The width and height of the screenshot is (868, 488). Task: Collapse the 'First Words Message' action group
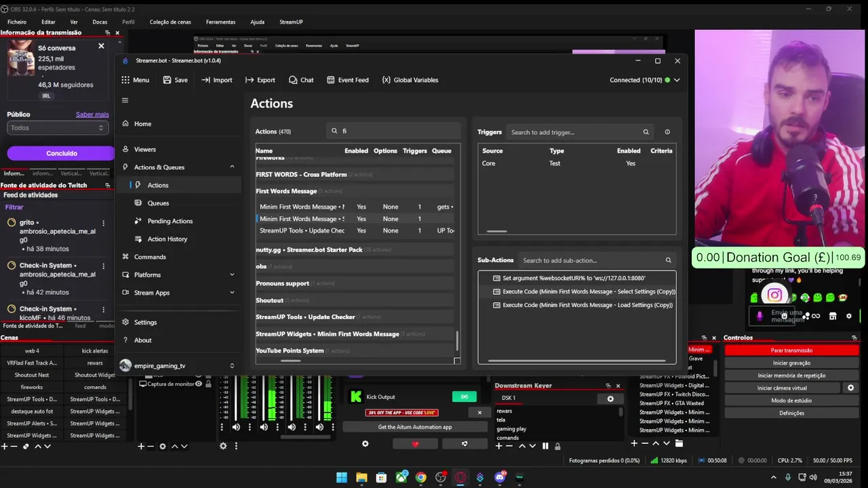[354, 191]
